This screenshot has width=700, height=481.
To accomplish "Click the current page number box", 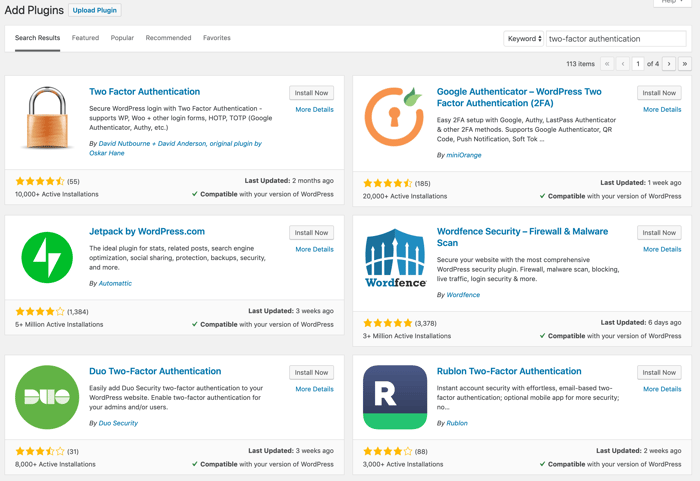I will click(638, 64).
